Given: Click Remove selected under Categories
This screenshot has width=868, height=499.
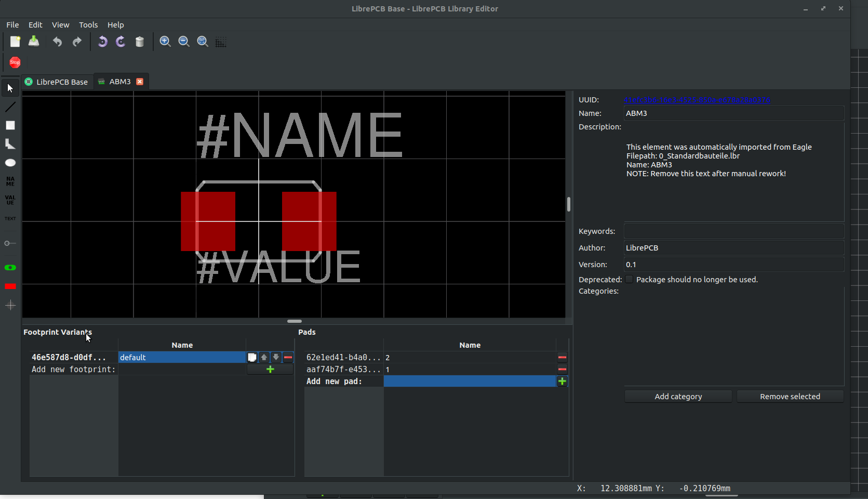Looking at the screenshot, I should pos(790,396).
